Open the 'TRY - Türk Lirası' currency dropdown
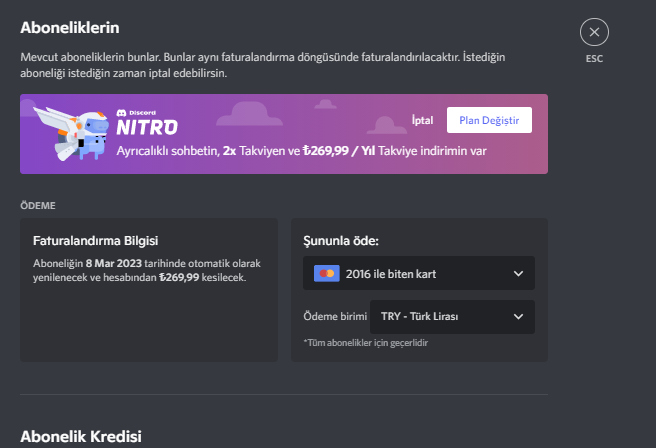The width and height of the screenshot is (656, 448). [452, 317]
